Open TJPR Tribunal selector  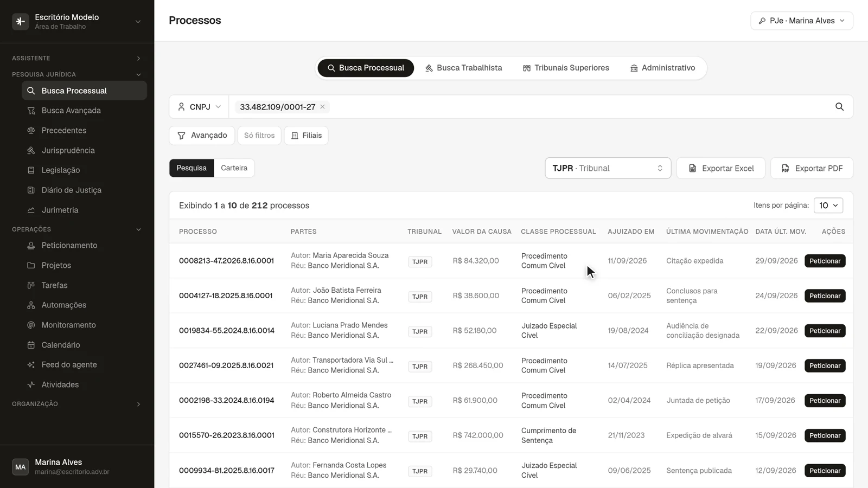tap(608, 168)
